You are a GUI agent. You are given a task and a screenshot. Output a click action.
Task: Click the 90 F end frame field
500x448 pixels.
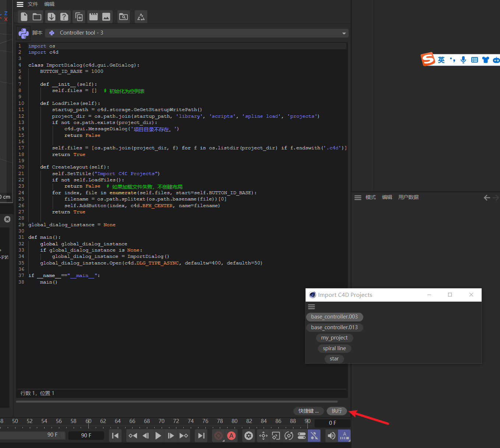[x=86, y=435]
